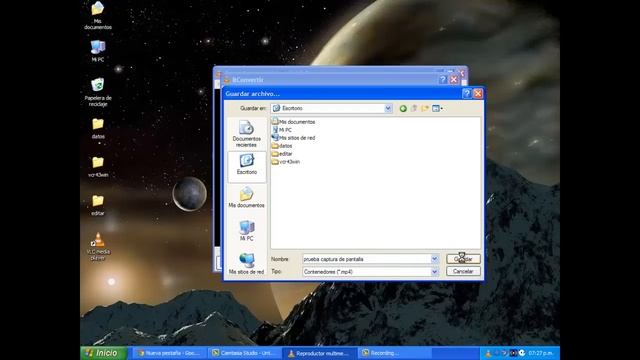640x360 pixels.
Task: Select the editar folder in file list
Action: [282, 153]
